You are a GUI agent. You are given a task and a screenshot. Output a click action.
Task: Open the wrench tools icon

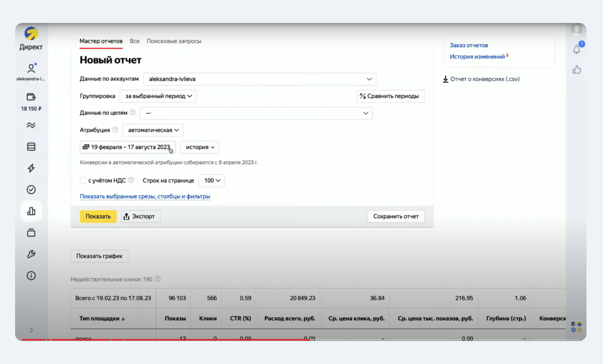click(31, 254)
